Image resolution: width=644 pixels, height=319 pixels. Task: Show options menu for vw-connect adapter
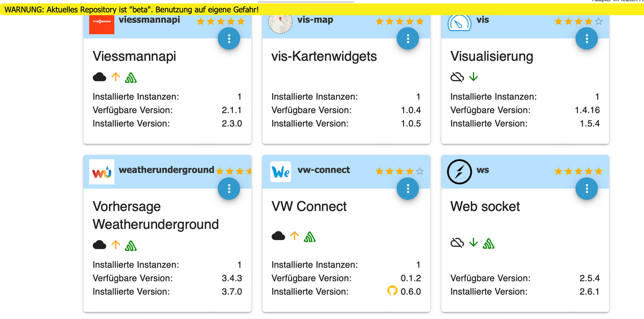tap(408, 189)
